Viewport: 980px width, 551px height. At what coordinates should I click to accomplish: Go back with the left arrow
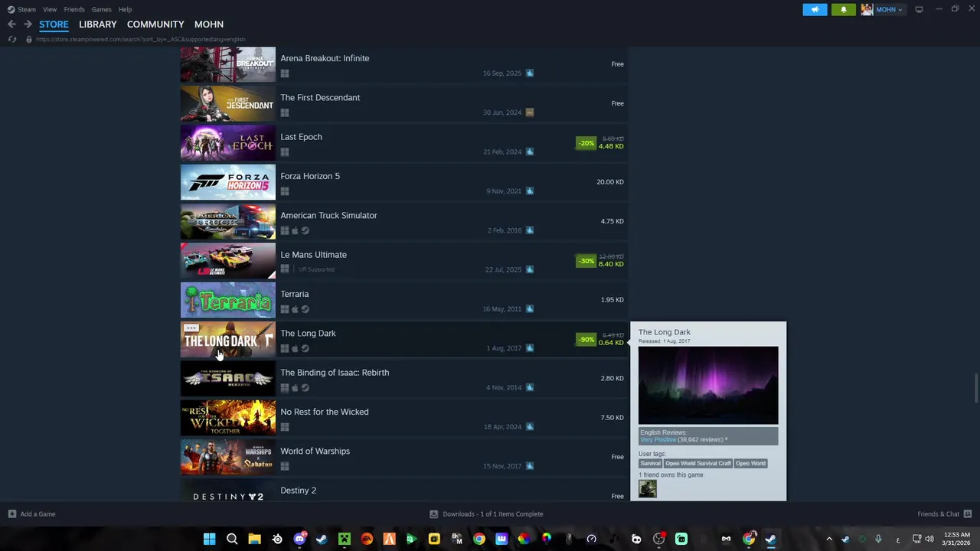point(11,24)
